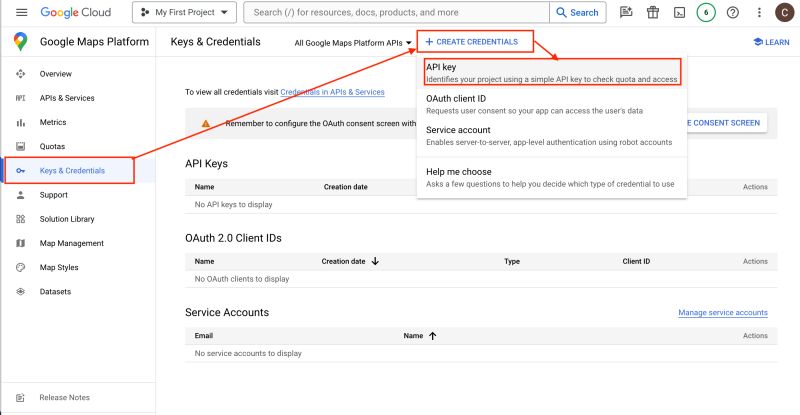Click the account avatar letter C
The height and width of the screenshot is (415, 800).
784,12
